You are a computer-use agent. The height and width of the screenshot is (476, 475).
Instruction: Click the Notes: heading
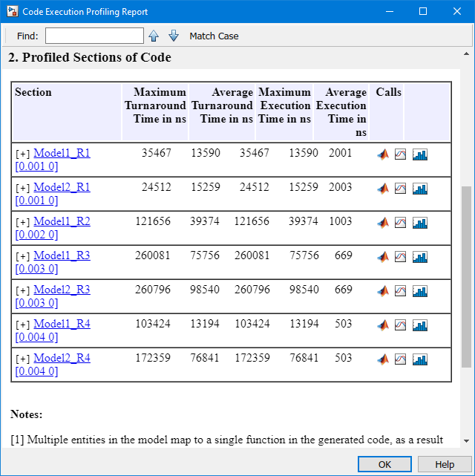27,414
